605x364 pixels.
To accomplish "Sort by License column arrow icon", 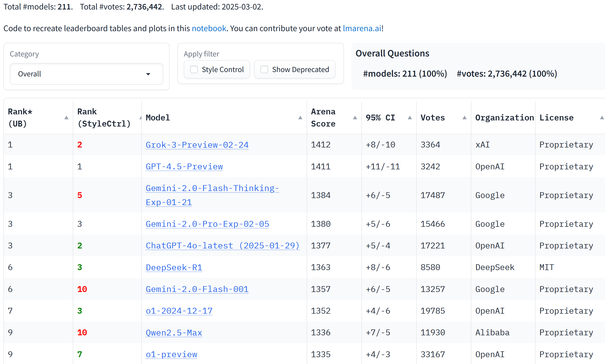I will (x=602, y=118).
